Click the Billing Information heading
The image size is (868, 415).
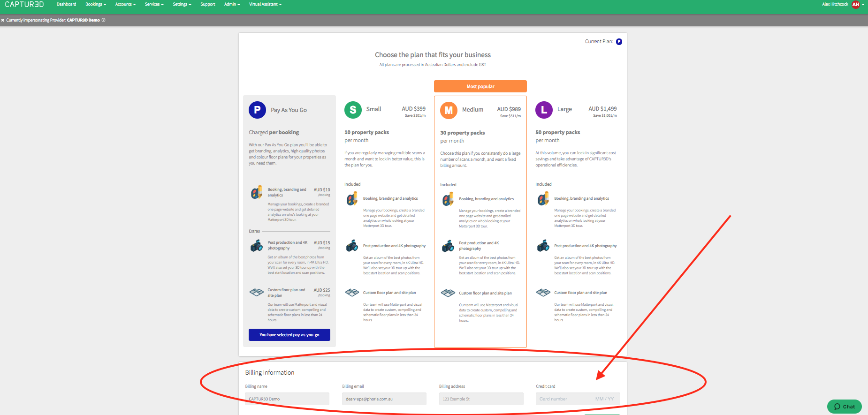coord(270,372)
